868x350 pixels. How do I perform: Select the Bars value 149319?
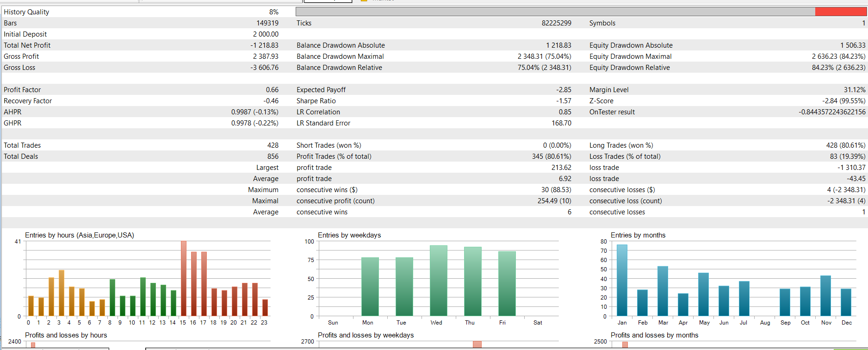[x=267, y=23]
